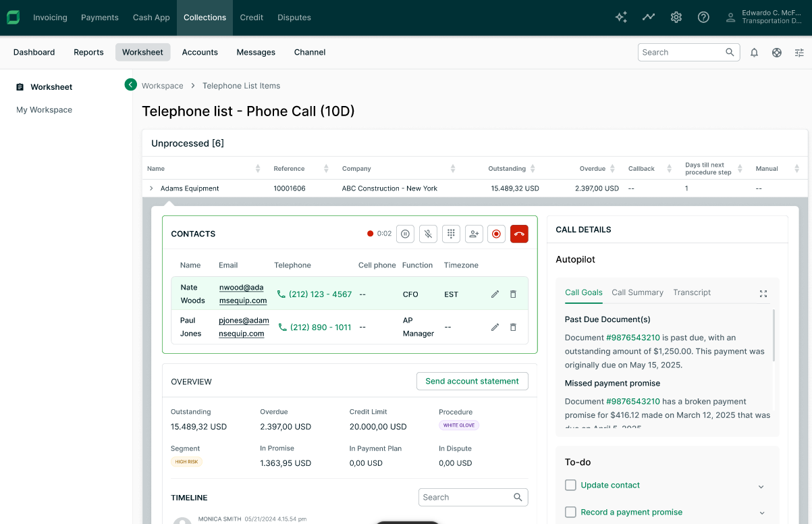
Task: Open the dial keypad
Action: pyautogui.click(x=451, y=234)
